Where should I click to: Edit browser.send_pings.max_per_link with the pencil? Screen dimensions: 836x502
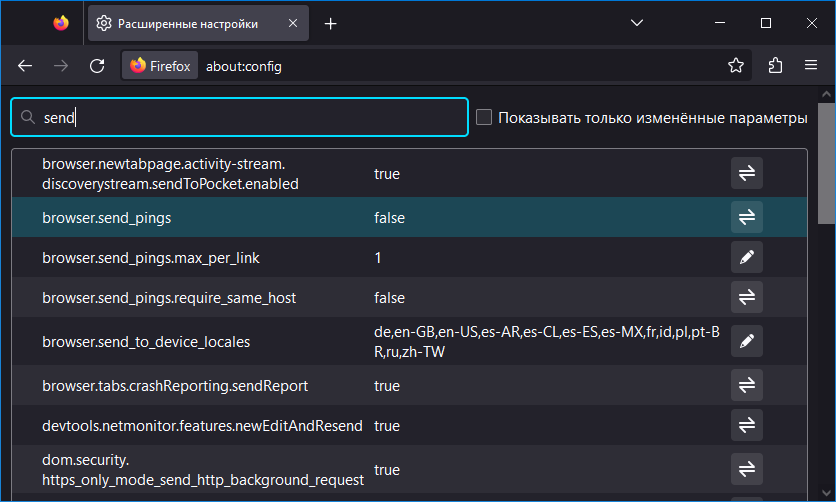point(746,257)
